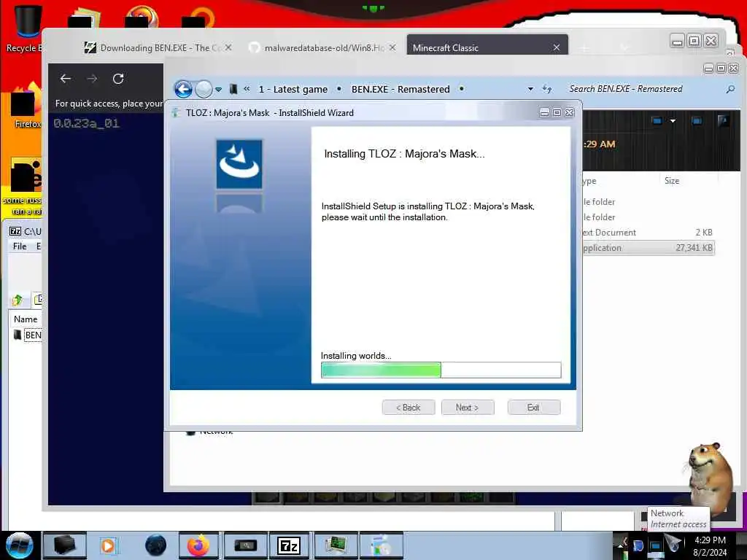Open the black box taskbar app

[64, 545]
